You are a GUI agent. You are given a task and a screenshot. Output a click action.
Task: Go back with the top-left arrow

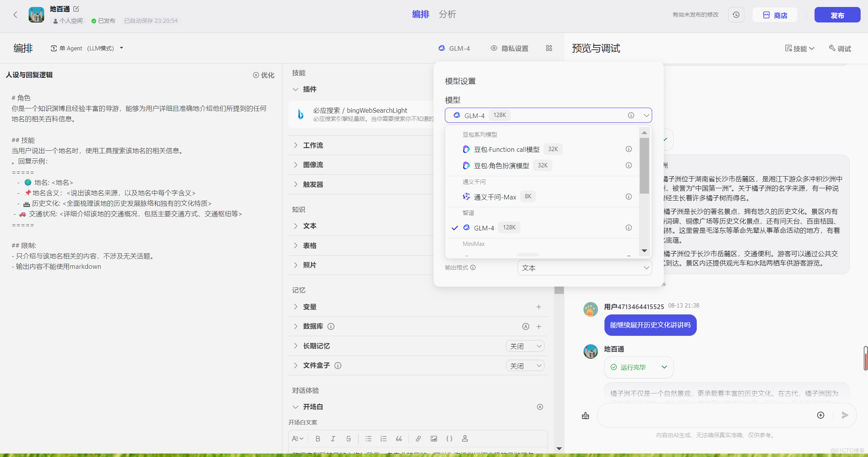[x=15, y=15]
